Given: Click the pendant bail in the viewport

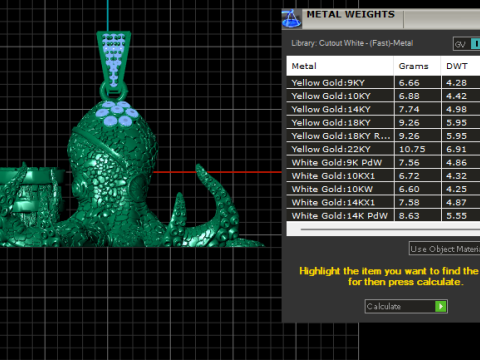Looking at the screenshot, I should [x=114, y=60].
